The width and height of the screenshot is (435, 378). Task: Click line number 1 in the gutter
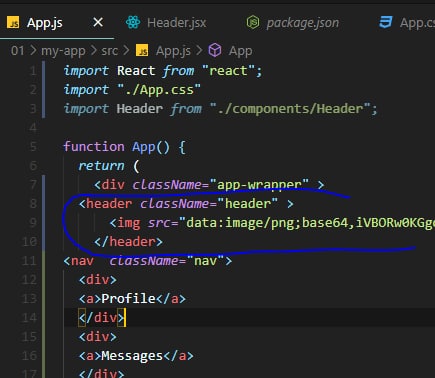point(33,71)
